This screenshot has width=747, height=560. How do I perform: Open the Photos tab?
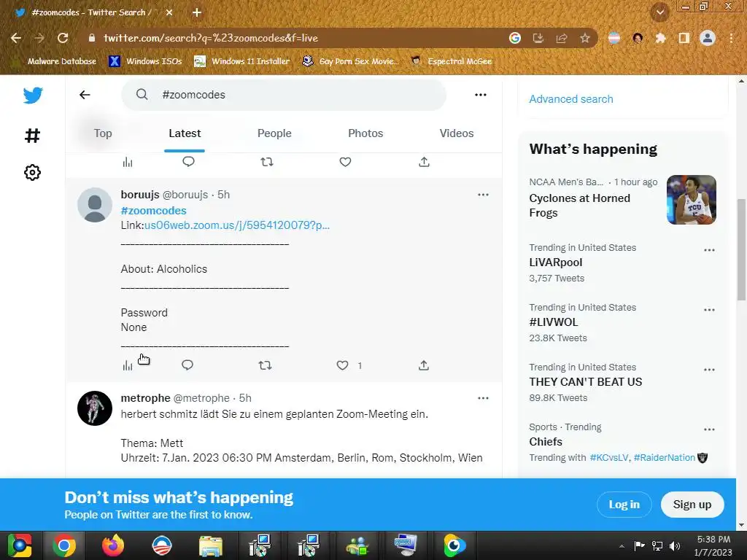coord(365,133)
